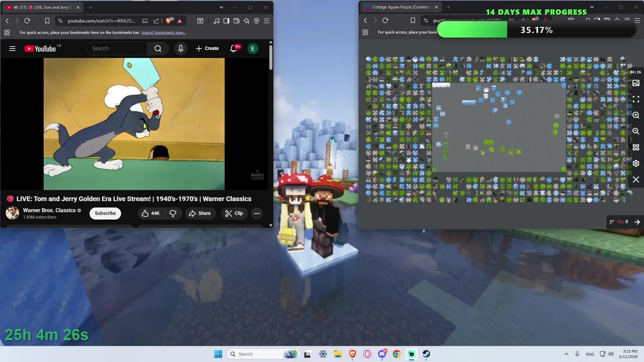Screen dimensions: 644x362
Task: Dislike the Tom and Jerry video
Action: (x=173, y=213)
